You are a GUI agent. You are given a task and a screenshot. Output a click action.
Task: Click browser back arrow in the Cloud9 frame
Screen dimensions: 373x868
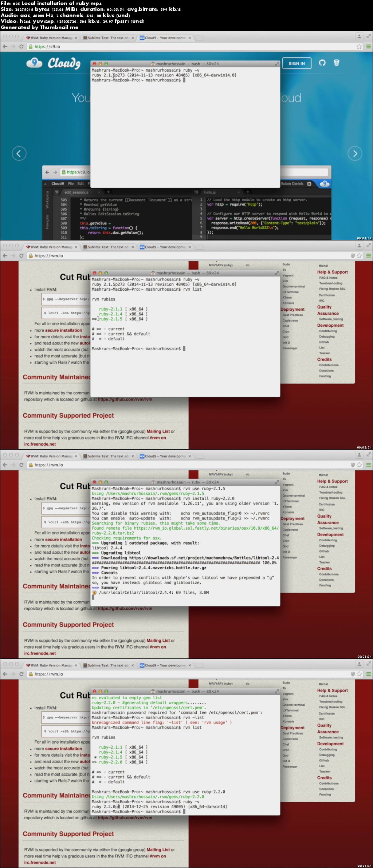(x=5, y=47)
